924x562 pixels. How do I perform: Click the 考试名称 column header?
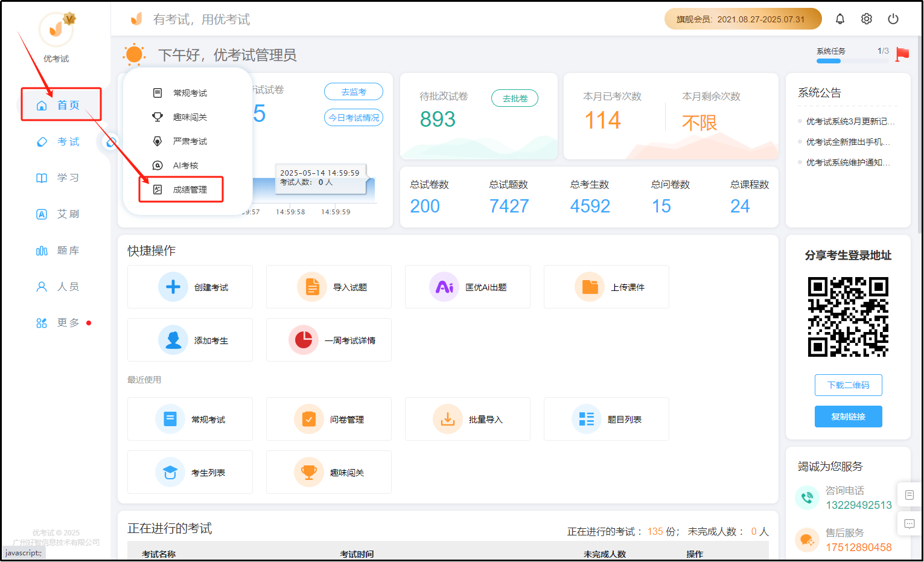159,554
